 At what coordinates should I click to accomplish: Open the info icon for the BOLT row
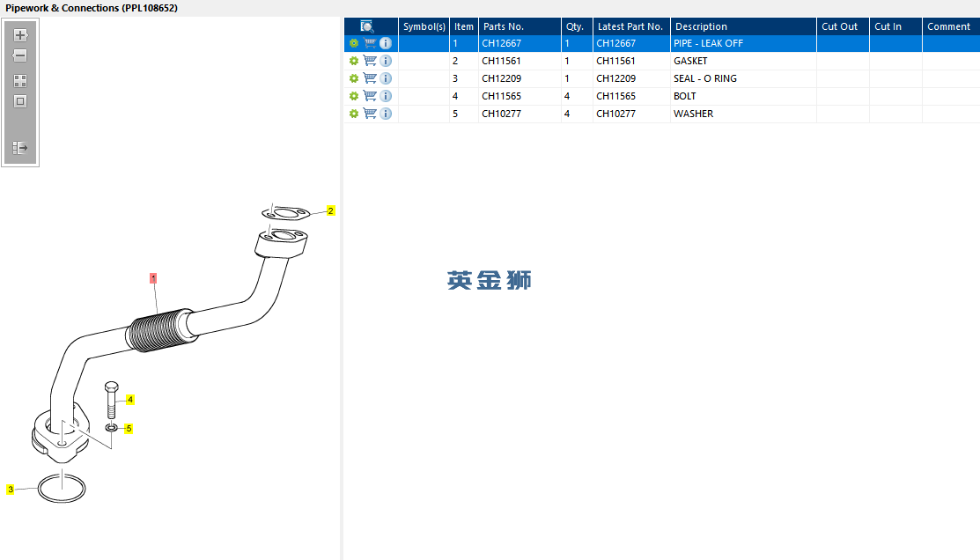(x=386, y=96)
